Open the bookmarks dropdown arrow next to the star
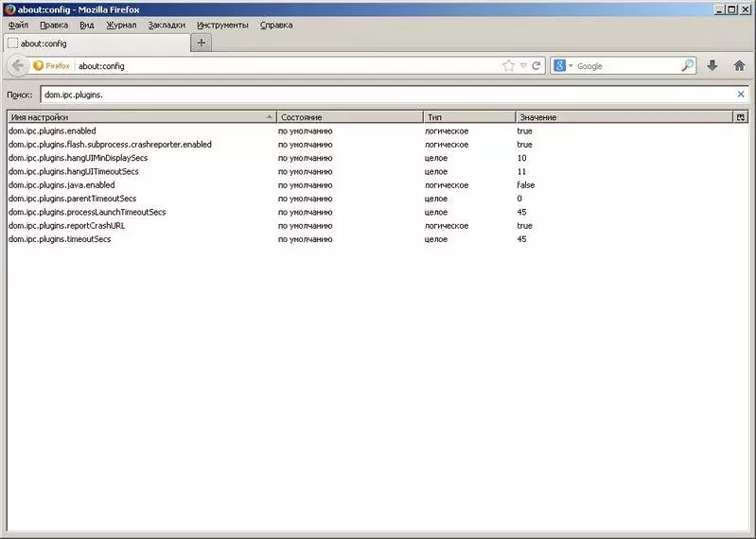The image size is (756, 539). tap(523, 65)
